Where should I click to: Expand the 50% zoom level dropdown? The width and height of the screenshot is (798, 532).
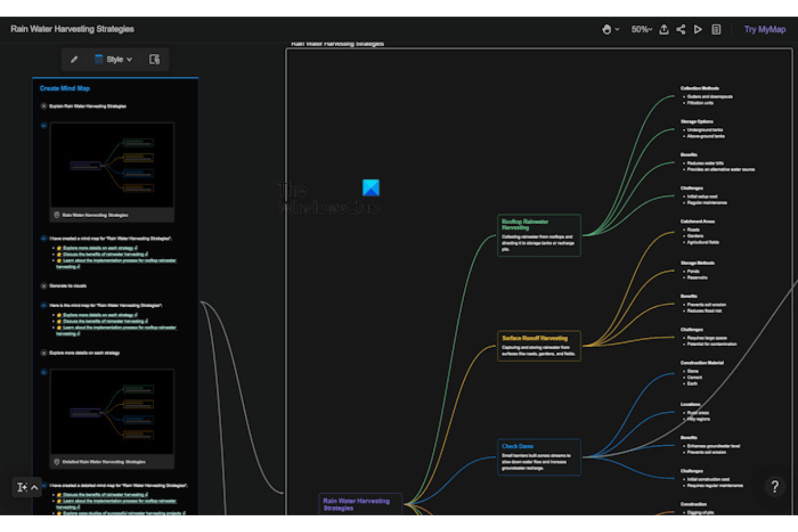pyautogui.click(x=641, y=30)
